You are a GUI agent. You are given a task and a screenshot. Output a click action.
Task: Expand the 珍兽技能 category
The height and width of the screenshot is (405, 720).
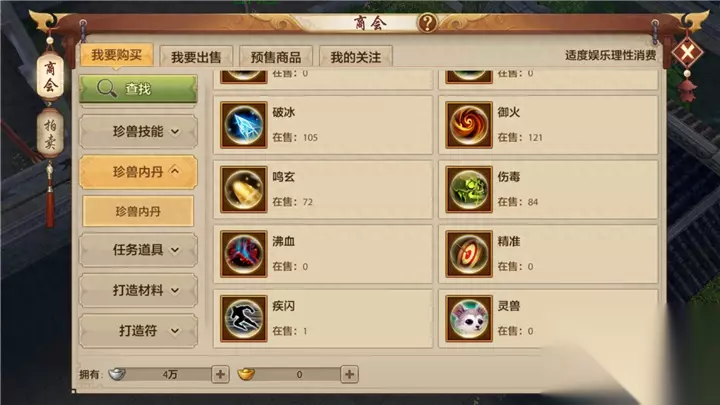tap(138, 132)
